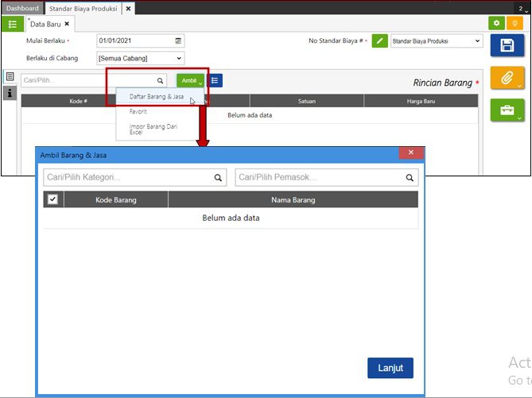Click the blue list view icon beside Ambil
The height and width of the screenshot is (398, 532).
pos(216,80)
